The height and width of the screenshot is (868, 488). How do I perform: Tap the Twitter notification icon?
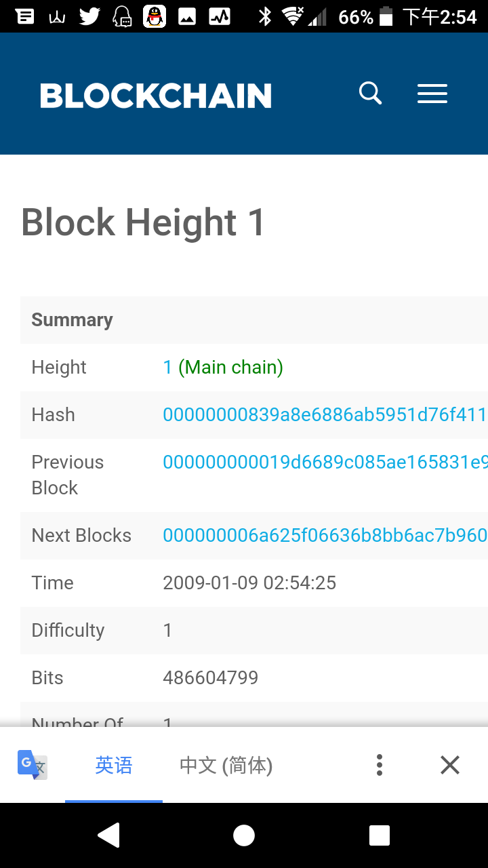90,16
